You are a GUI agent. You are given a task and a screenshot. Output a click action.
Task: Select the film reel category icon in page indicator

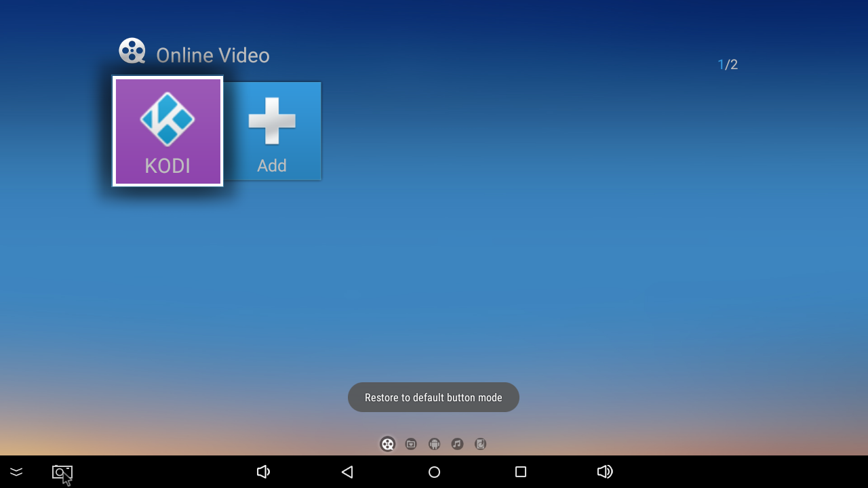388,444
